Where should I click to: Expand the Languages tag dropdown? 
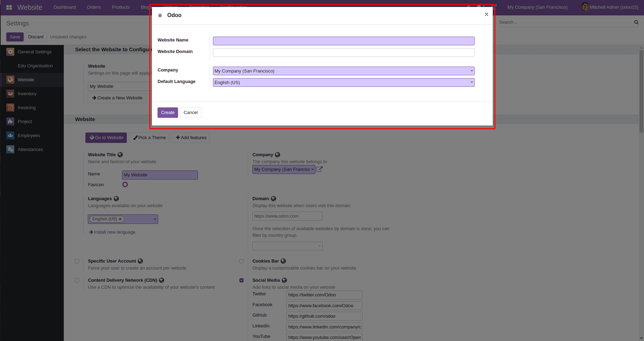click(155, 219)
